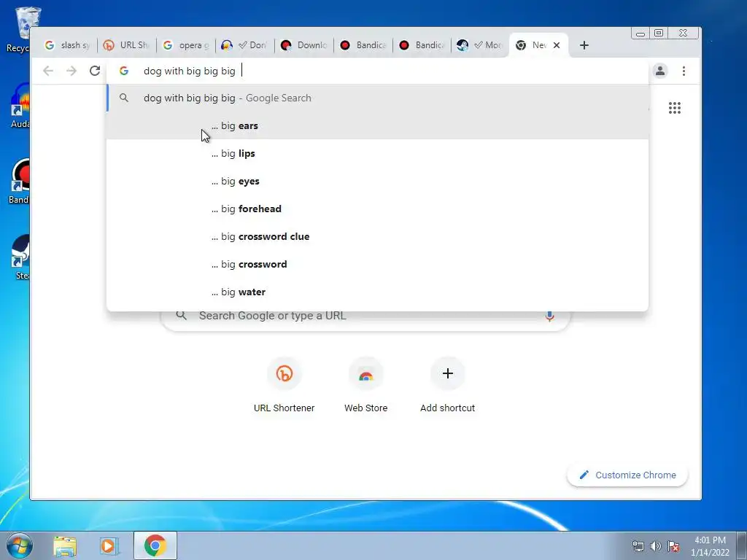Close the New Tab tab
Screen dimensions: 747x560
click(x=557, y=45)
